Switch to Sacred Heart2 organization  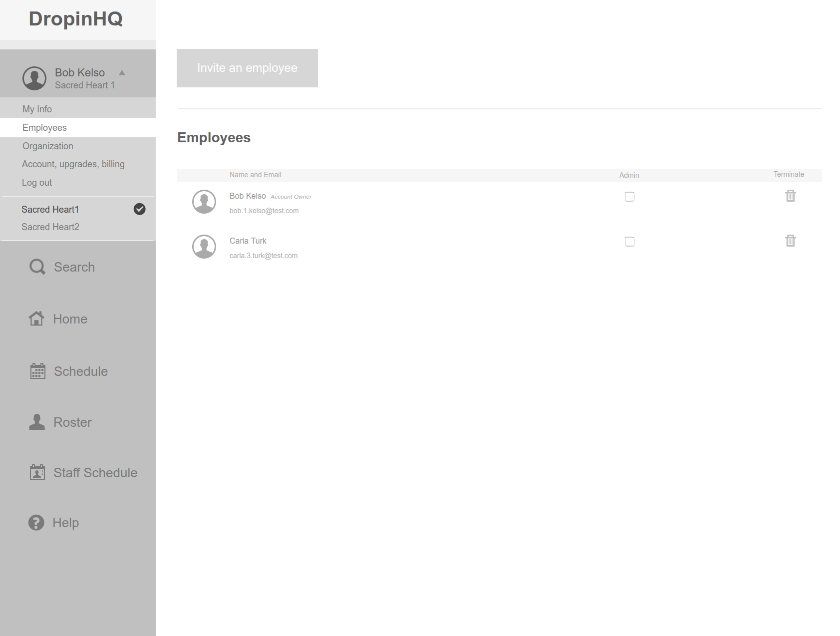(x=50, y=227)
